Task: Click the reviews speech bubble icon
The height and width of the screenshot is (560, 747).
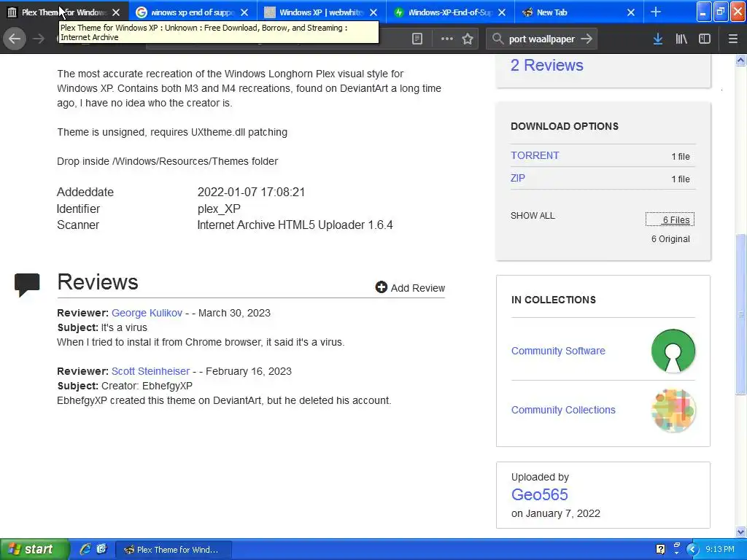Action: coord(27,285)
